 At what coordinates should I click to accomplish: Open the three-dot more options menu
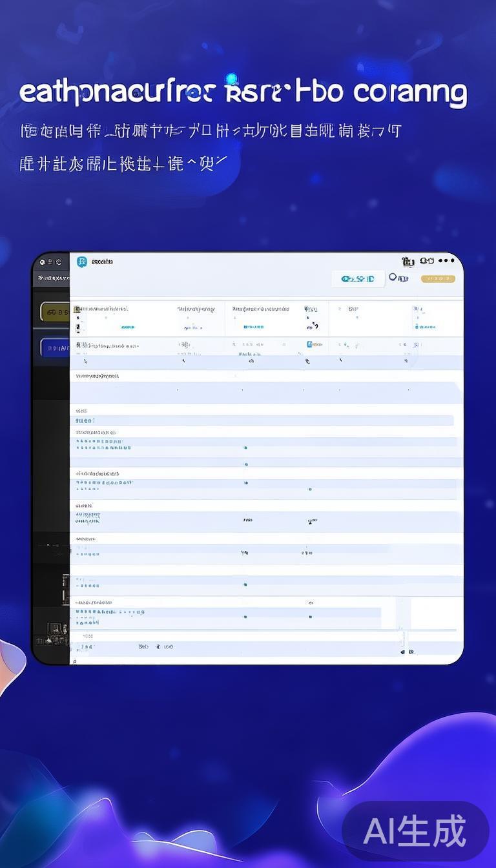tap(446, 261)
